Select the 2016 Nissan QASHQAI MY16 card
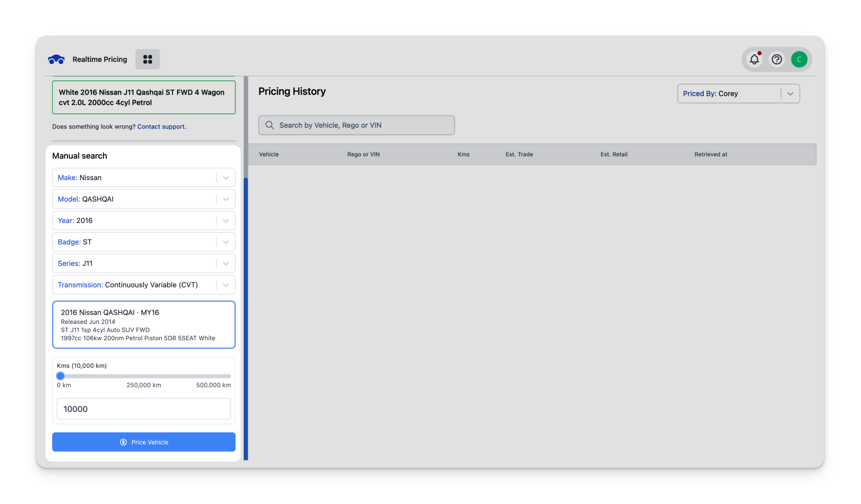This screenshot has width=861, height=504. tap(143, 325)
